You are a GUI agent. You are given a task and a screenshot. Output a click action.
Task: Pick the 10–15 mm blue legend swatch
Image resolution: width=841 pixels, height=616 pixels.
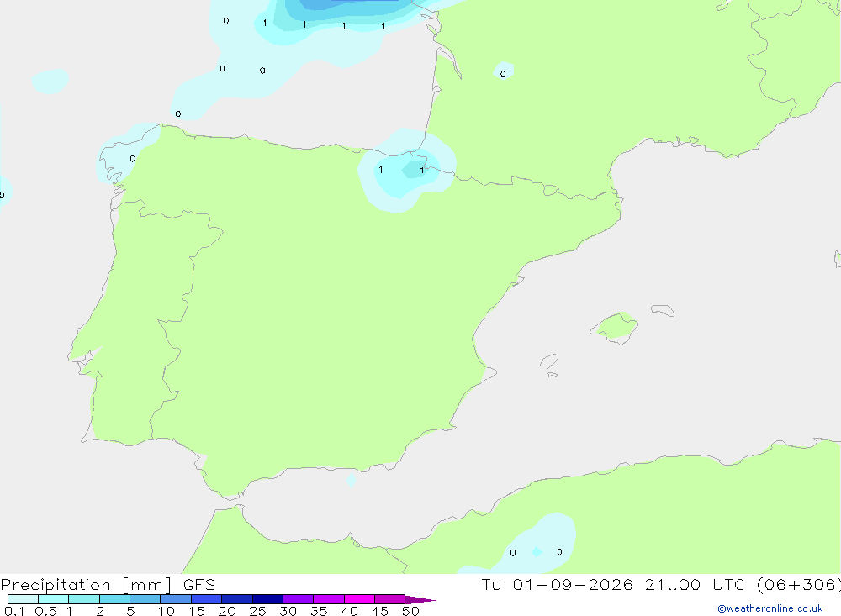coord(176,599)
